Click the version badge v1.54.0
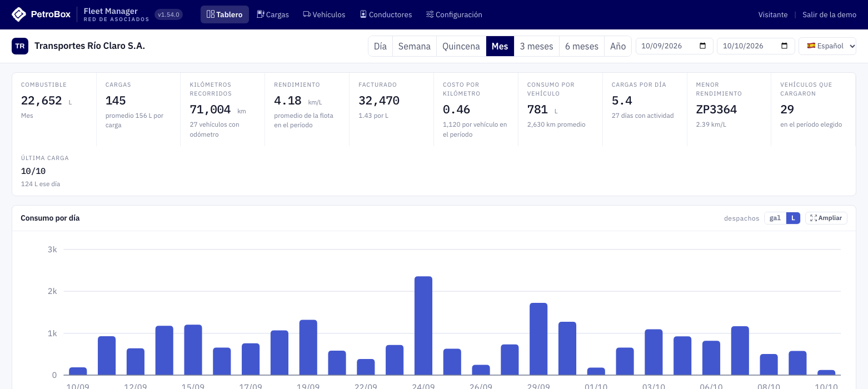This screenshot has width=868, height=389. (x=168, y=14)
